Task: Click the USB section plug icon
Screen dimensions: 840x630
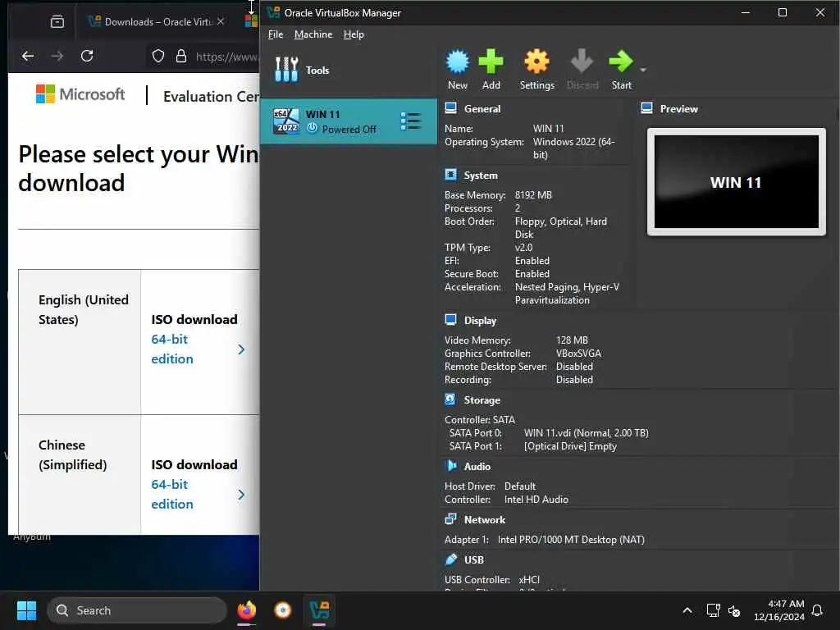Action: tap(451, 559)
